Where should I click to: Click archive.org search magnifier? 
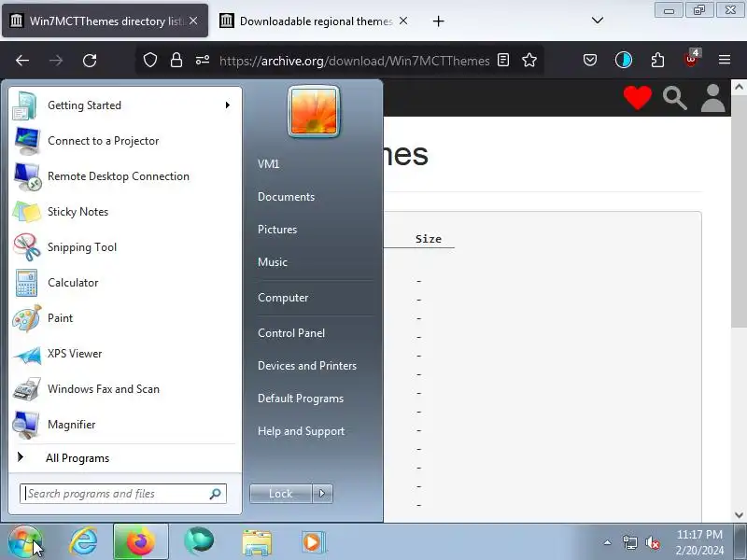(x=674, y=98)
